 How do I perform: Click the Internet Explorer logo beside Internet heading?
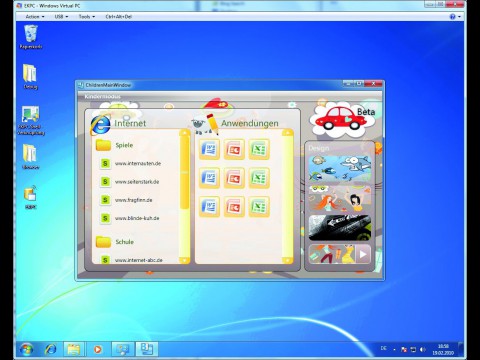pyautogui.click(x=100, y=124)
